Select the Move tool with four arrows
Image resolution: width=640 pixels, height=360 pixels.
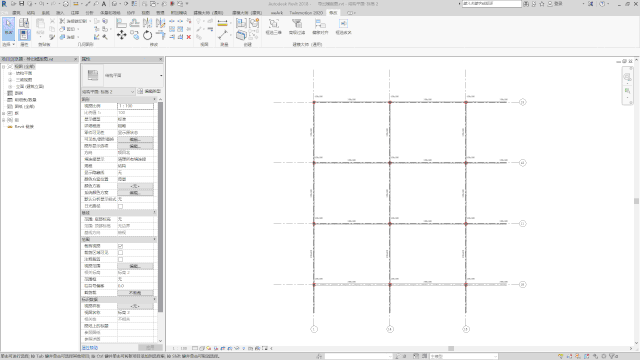(121, 35)
